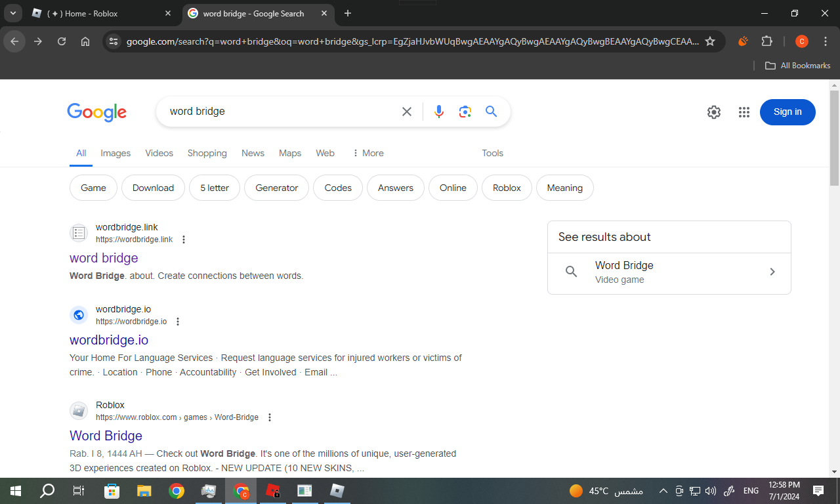Open the Windows notification center
This screenshot has width=840, height=504.
pos(818,491)
